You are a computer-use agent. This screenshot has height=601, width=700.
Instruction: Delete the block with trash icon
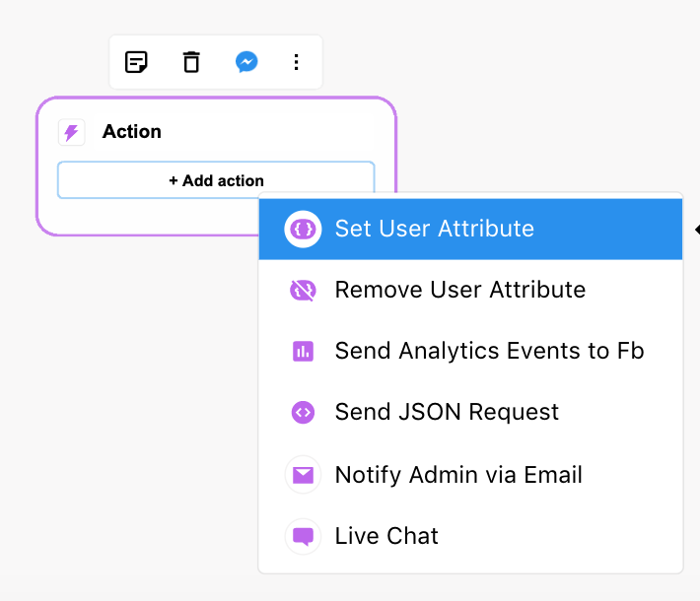coord(191,62)
